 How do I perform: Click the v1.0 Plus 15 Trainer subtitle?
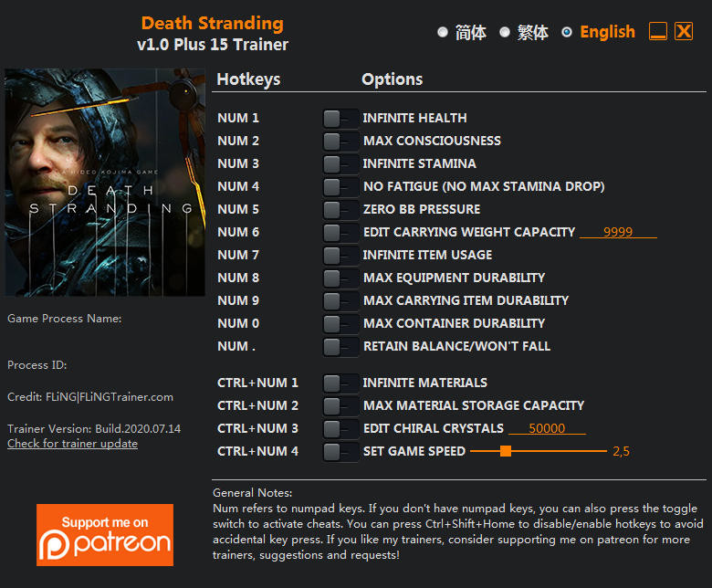pyautogui.click(x=213, y=45)
